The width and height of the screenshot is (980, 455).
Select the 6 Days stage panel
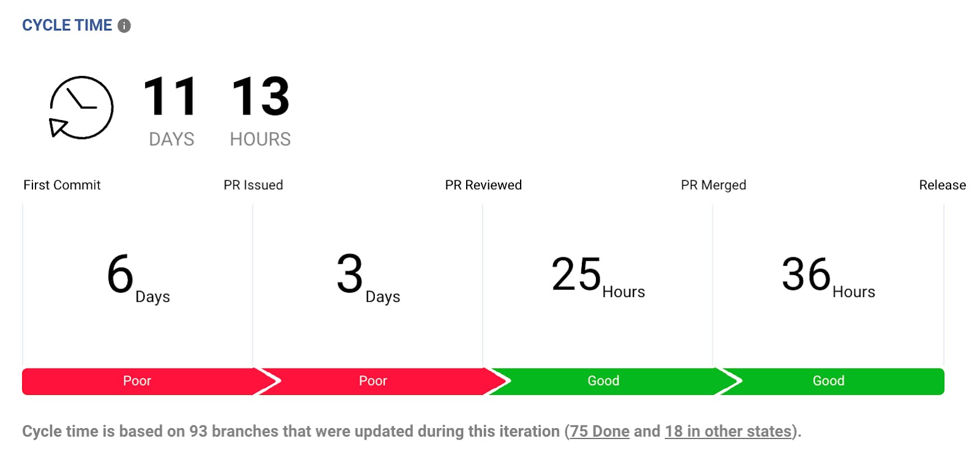[x=138, y=282]
